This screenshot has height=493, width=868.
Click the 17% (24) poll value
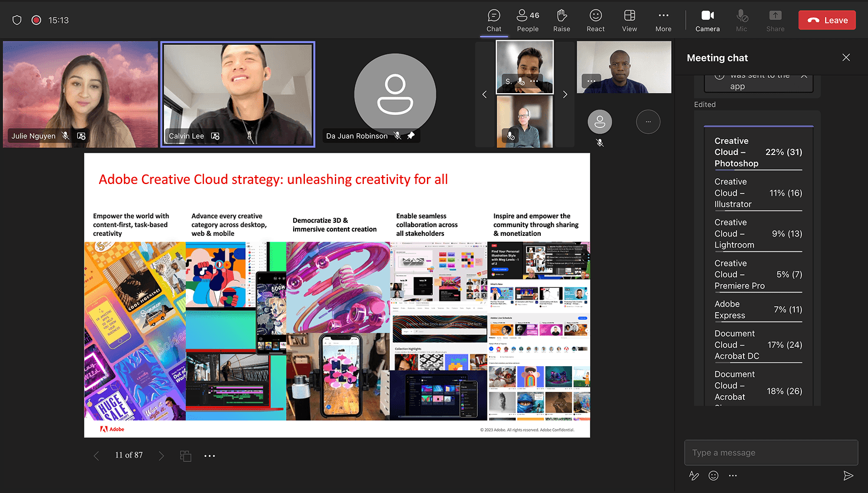point(784,345)
